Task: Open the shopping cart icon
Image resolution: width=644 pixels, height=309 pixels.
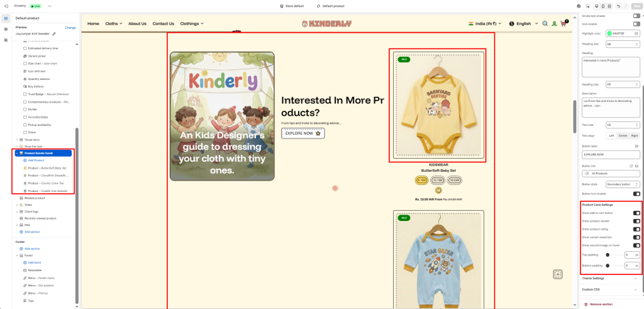Action: click(563, 24)
